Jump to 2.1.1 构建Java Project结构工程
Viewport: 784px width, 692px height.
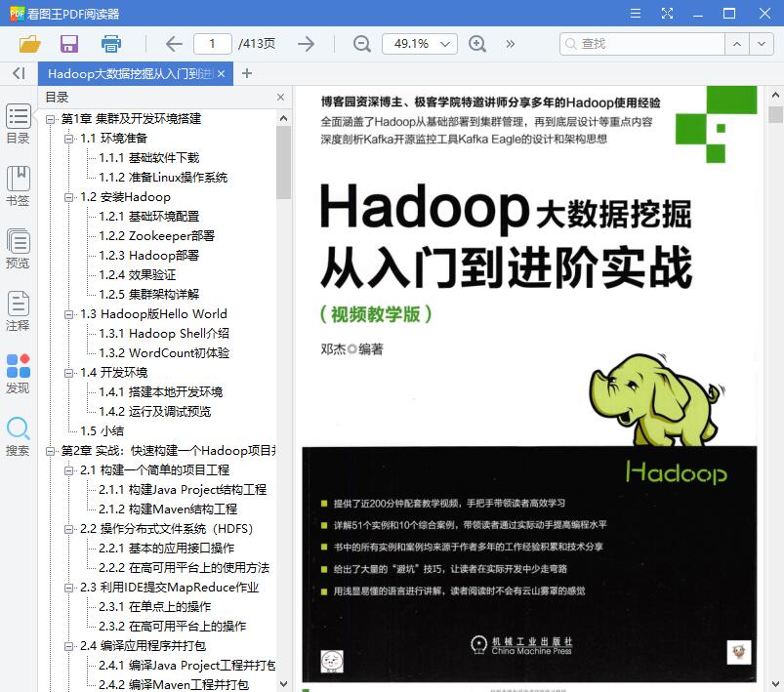pos(183,490)
